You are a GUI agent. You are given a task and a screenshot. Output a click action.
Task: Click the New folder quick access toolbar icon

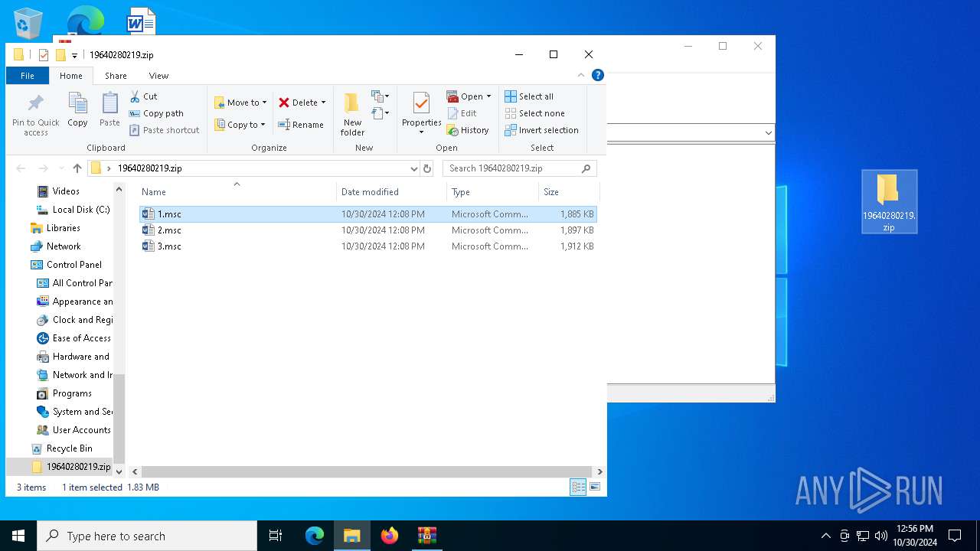point(60,55)
